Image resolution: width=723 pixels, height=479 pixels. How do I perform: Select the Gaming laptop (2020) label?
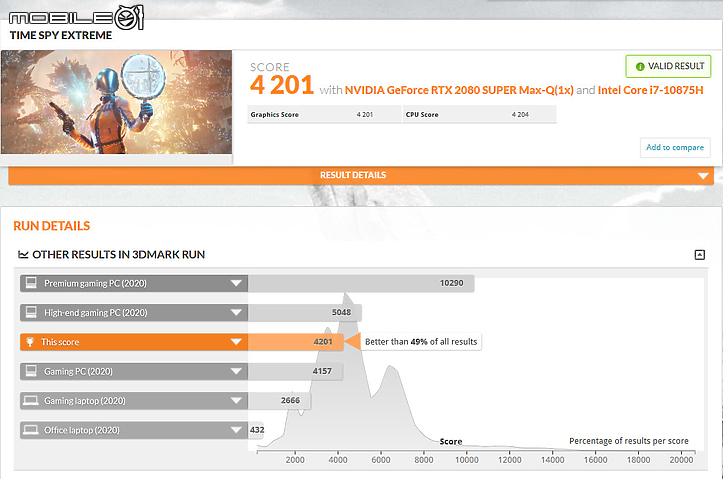[85, 401]
